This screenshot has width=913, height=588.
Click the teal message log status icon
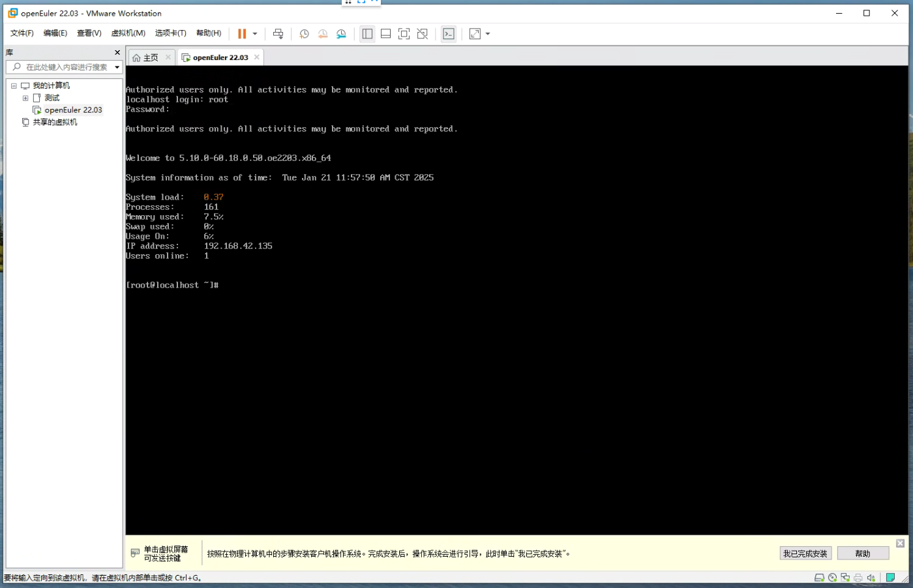coord(890,578)
